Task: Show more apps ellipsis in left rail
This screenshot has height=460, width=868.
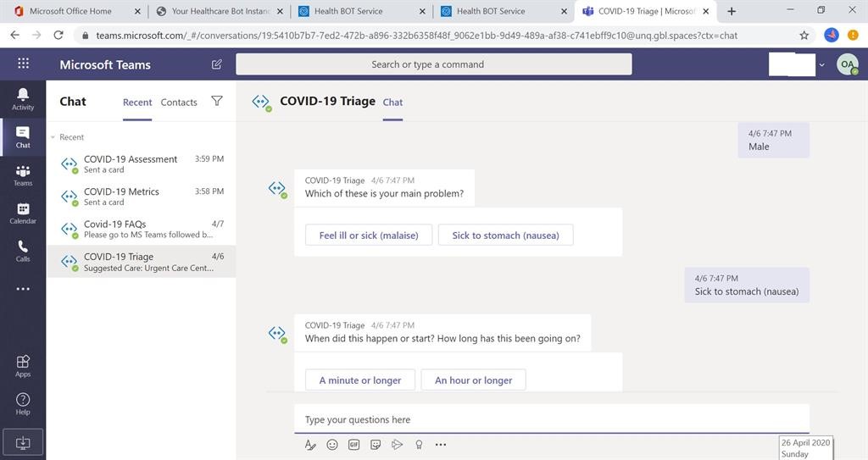Action: 23,289
